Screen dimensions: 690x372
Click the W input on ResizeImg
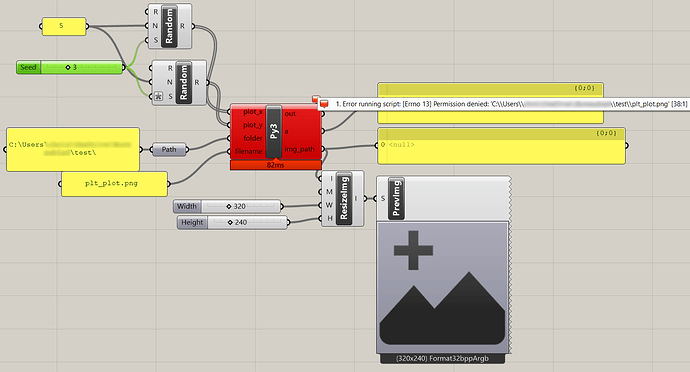[329, 205]
